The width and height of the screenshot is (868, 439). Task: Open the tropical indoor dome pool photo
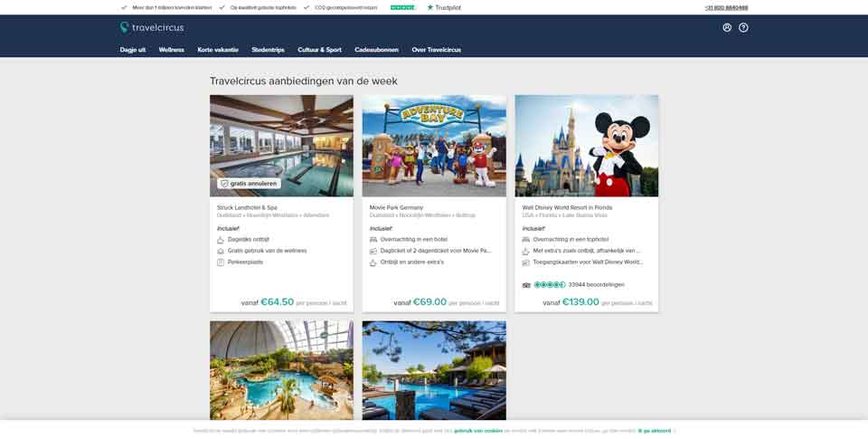281,370
